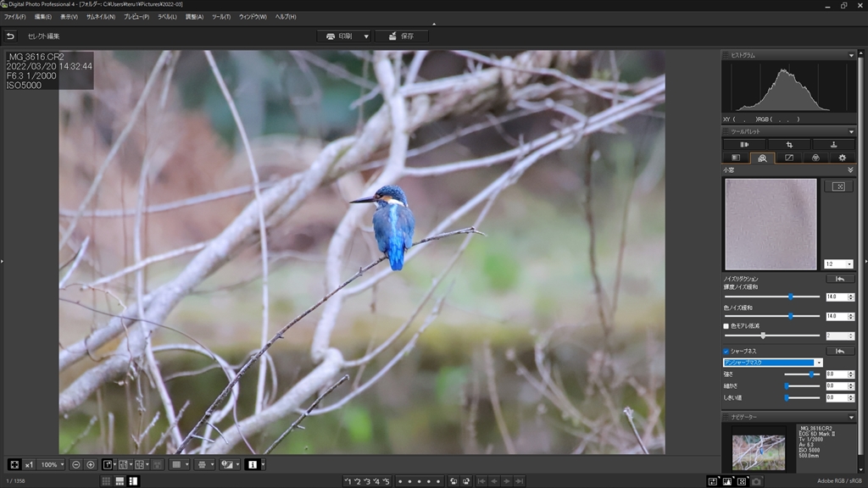Screen dimensions: 868x488
Task: Click the 印刷 print button
Action: pos(339,36)
